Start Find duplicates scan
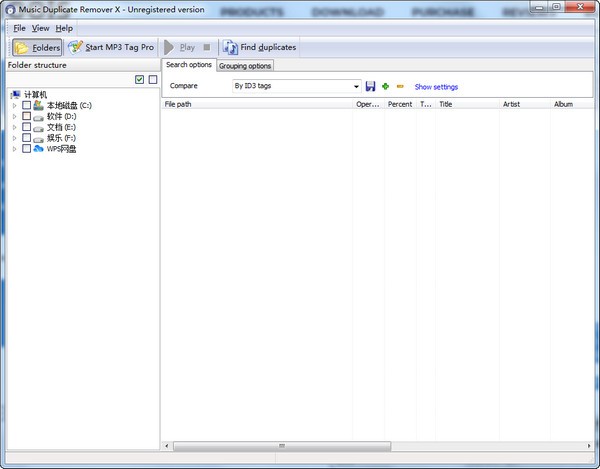 pyautogui.click(x=259, y=47)
